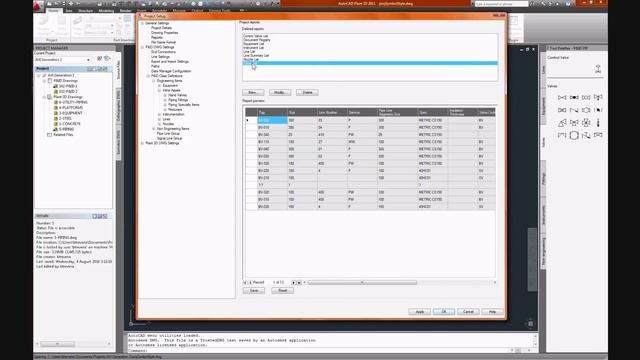Expand the Instrumentation class node

click(x=160, y=114)
